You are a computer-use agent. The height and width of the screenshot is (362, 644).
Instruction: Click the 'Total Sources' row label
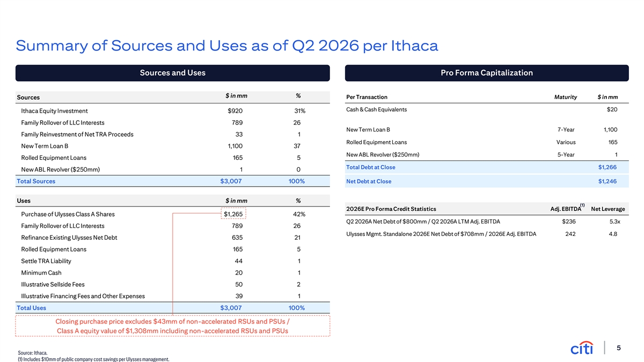point(36,181)
